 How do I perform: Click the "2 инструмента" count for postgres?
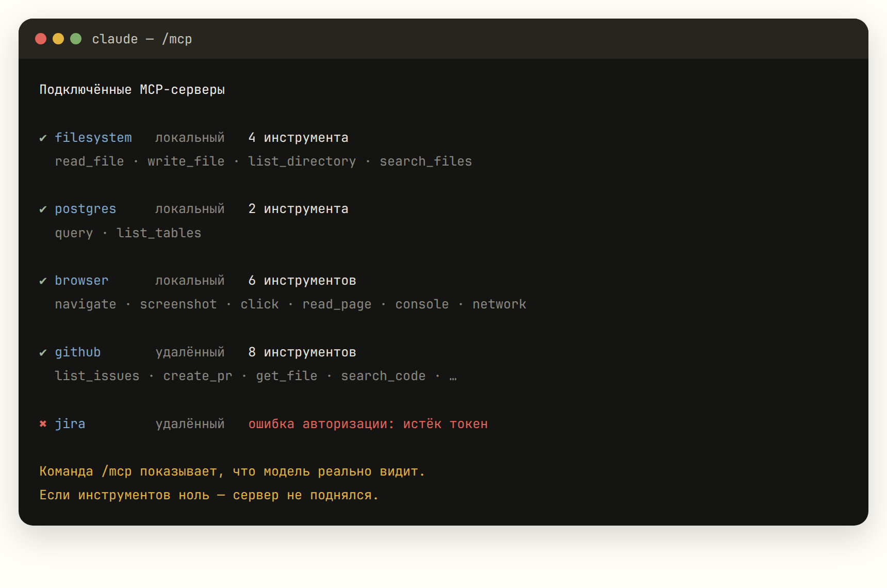(x=298, y=209)
